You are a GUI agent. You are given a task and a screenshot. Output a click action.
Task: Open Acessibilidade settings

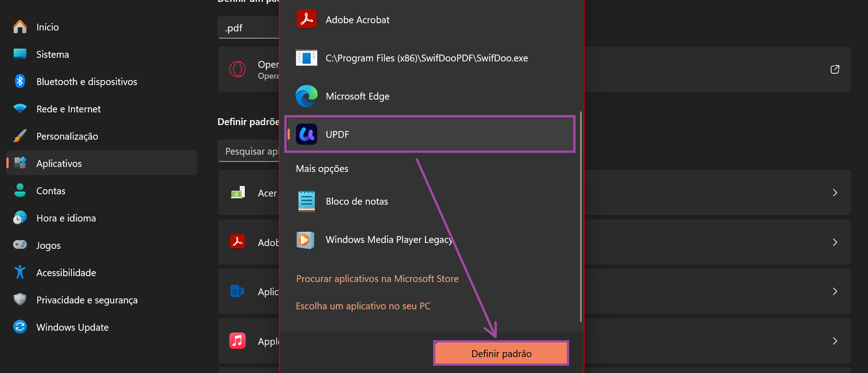click(x=102, y=272)
